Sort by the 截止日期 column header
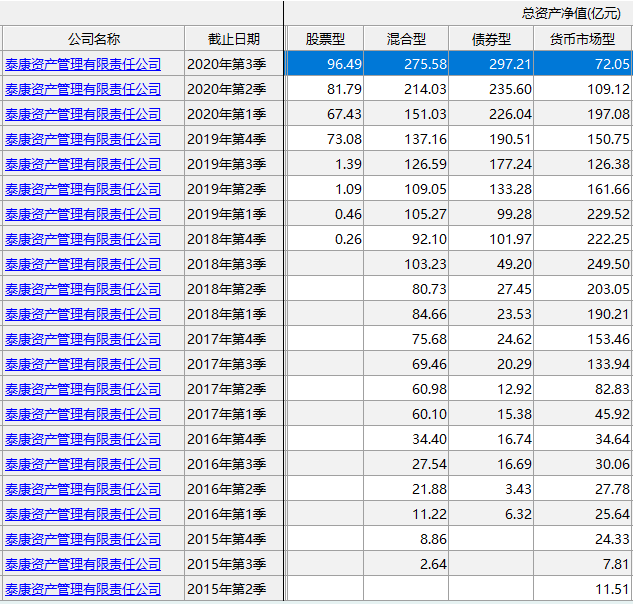 point(234,39)
